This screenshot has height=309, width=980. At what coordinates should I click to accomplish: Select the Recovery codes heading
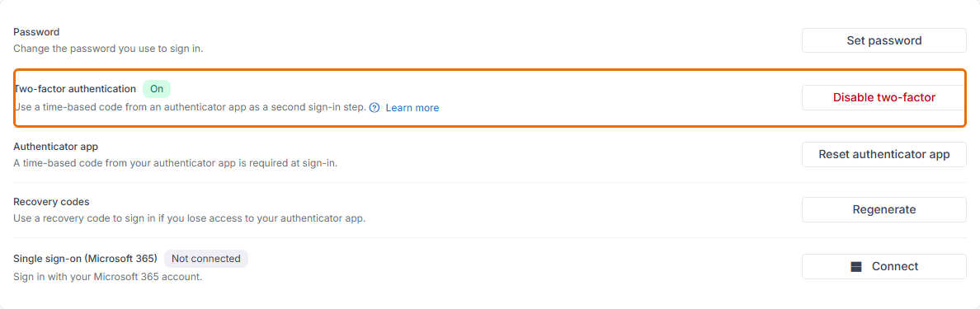pyautogui.click(x=51, y=202)
